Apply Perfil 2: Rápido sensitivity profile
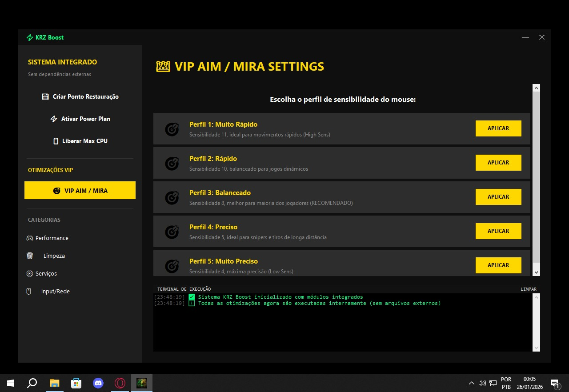This screenshot has height=392, width=569. (x=498, y=163)
